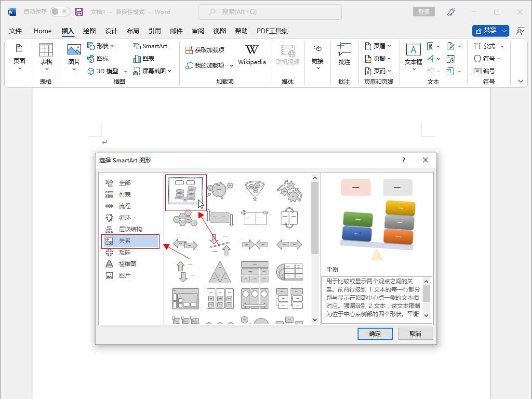The width and height of the screenshot is (532, 399).
Task: Click the Wikipedia add-in button
Action: (x=252, y=54)
